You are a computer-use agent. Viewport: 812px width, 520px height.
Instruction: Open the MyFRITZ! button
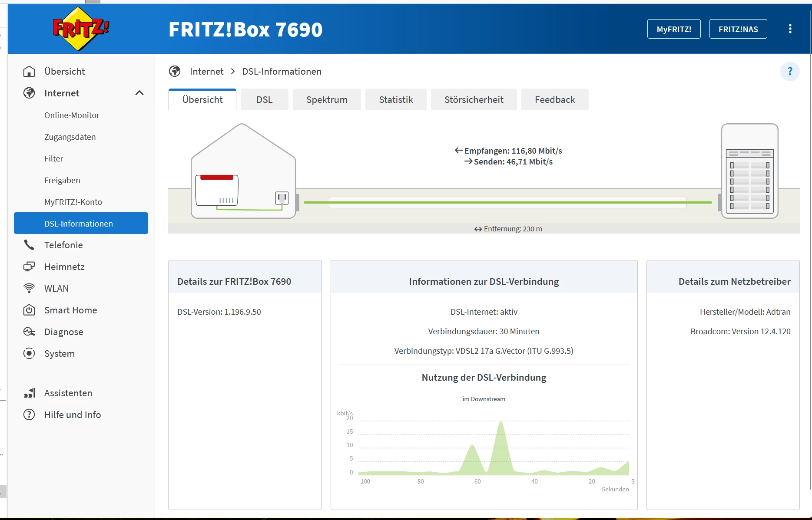[x=674, y=29]
